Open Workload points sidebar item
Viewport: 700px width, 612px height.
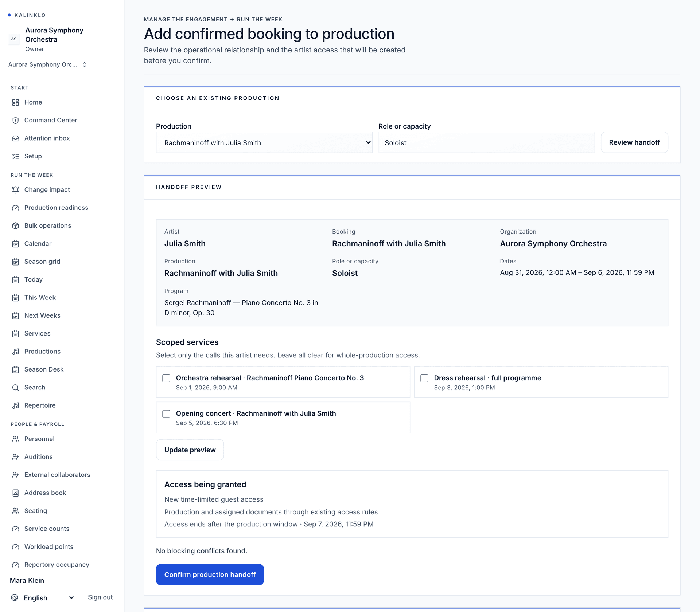49,547
